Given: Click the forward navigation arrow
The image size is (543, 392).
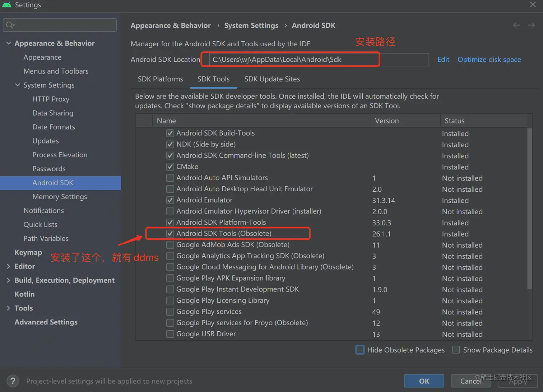Looking at the screenshot, I should coord(532,25).
